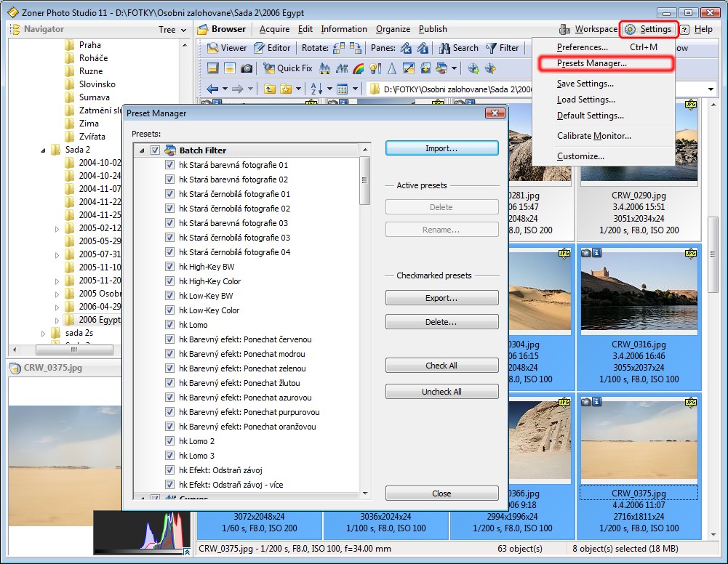This screenshot has width=728, height=564.
Task: Click the sharpen triangle icon
Action: point(392,68)
